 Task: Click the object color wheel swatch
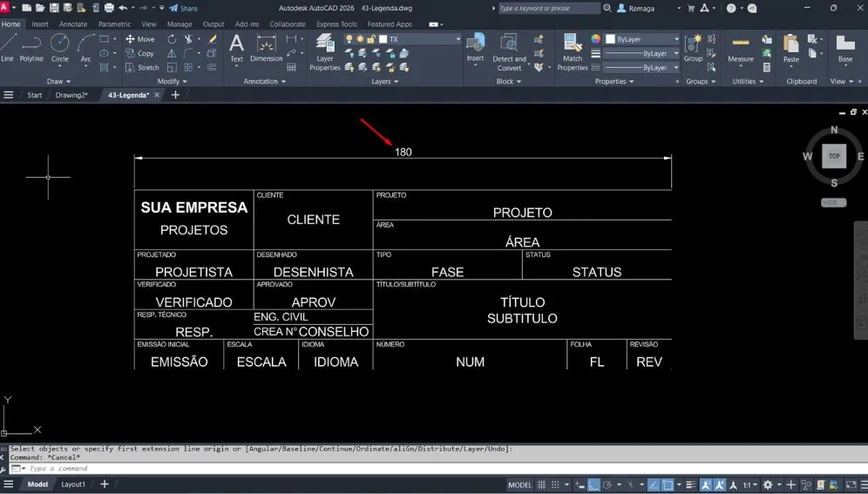[595, 39]
